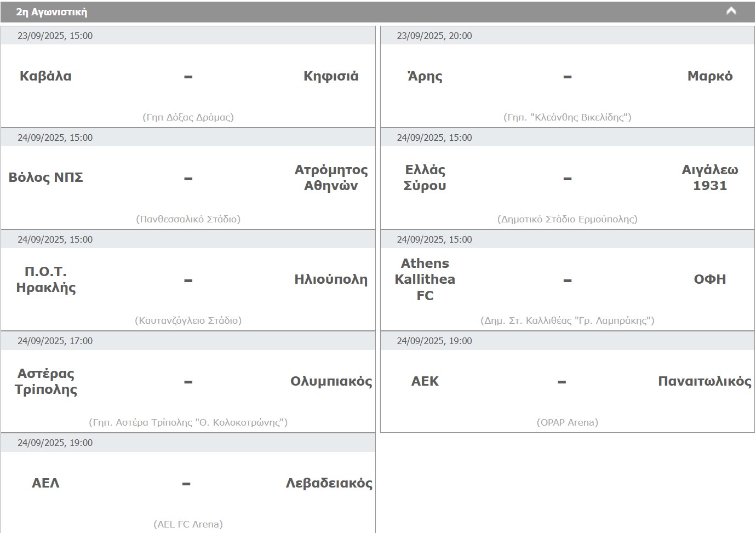Click on Ατρόμητος Αθηνών team name
The width and height of the screenshot is (756, 533).
[331, 177]
